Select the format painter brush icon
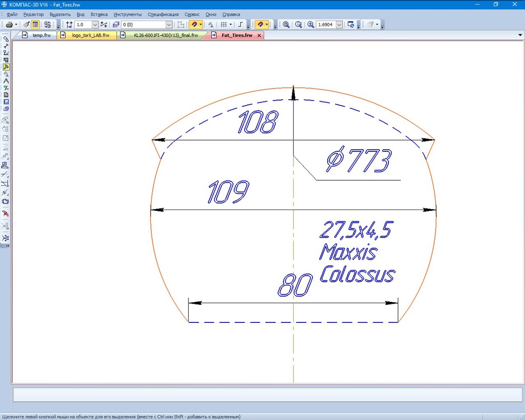The width and height of the screenshot is (525, 420). 26,24
